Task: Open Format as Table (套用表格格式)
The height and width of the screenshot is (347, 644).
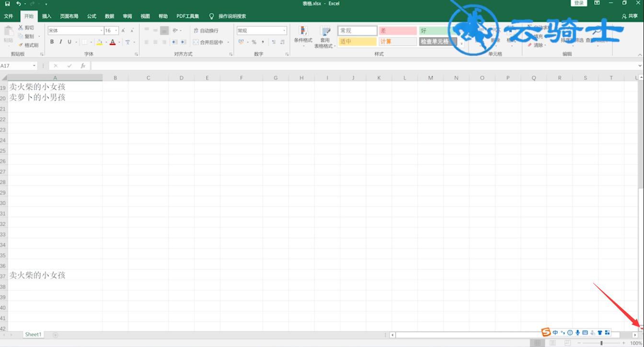Action: (x=325, y=37)
